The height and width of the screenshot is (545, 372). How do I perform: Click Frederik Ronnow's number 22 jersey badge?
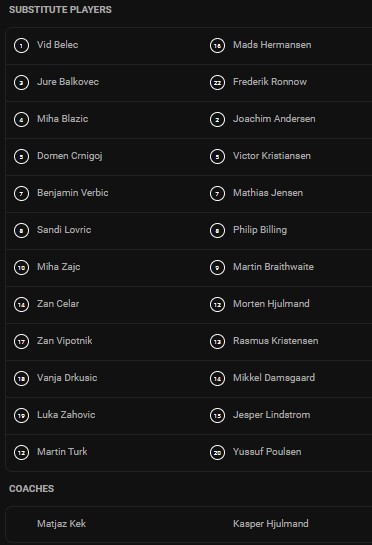pyautogui.click(x=217, y=82)
